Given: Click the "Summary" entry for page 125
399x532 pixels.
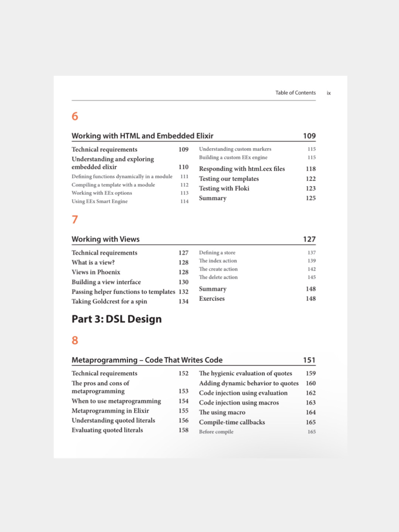Looking at the screenshot, I should (x=213, y=198).
